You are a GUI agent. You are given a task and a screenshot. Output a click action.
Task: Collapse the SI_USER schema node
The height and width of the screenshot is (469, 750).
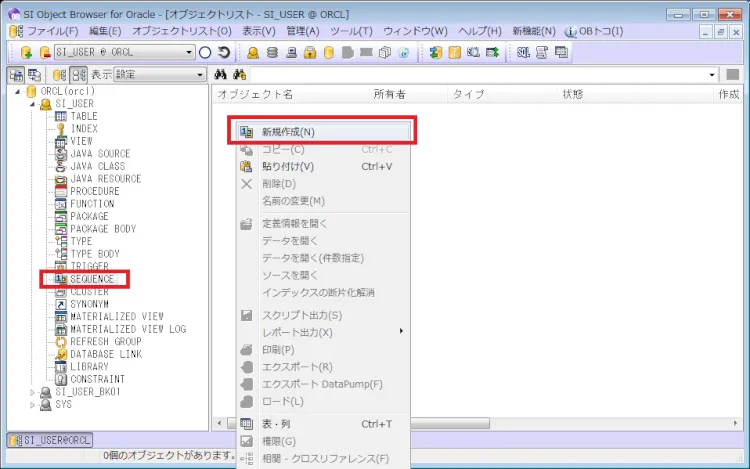(x=33, y=104)
